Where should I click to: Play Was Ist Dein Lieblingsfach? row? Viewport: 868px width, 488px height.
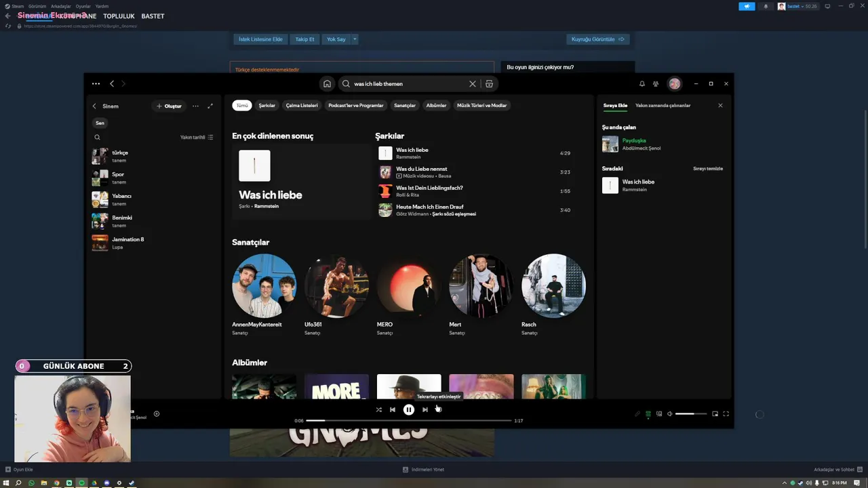pos(476,191)
